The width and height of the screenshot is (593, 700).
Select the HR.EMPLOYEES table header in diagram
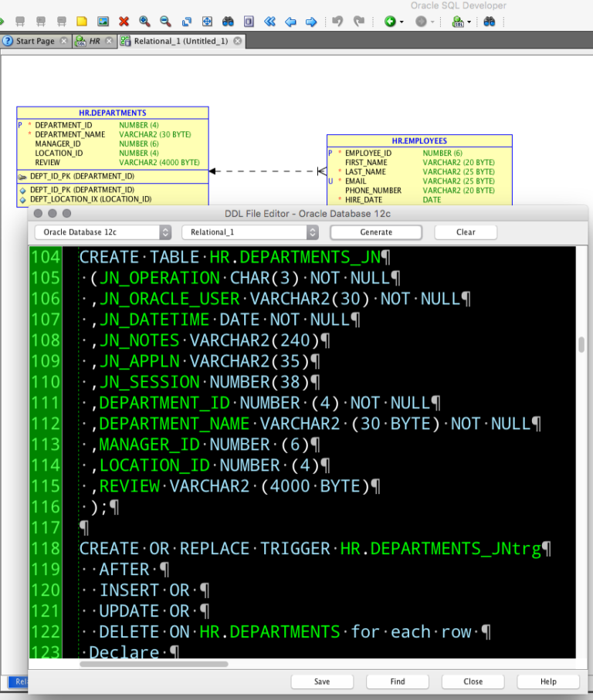point(419,140)
